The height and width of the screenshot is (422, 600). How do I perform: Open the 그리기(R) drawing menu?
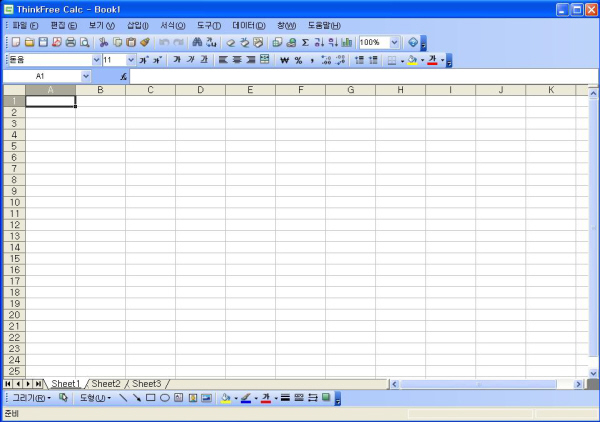pyautogui.click(x=32, y=398)
